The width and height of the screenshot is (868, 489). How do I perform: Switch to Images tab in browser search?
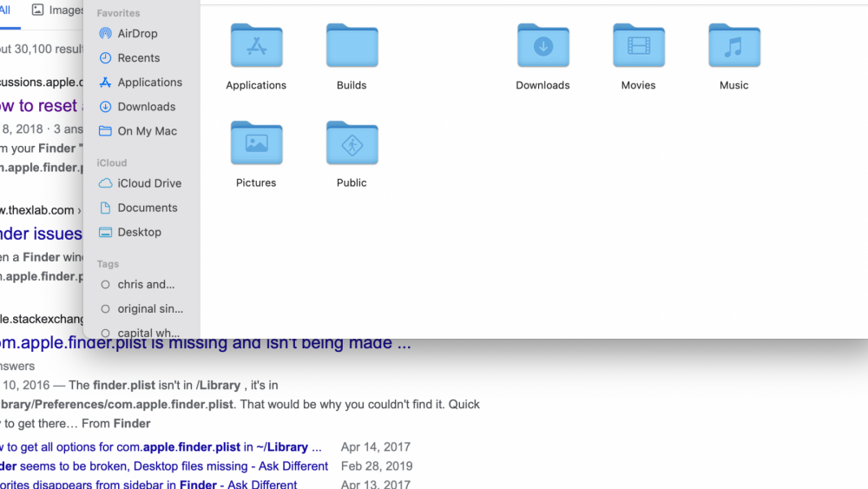pyautogui.click(x=57, y=10)
